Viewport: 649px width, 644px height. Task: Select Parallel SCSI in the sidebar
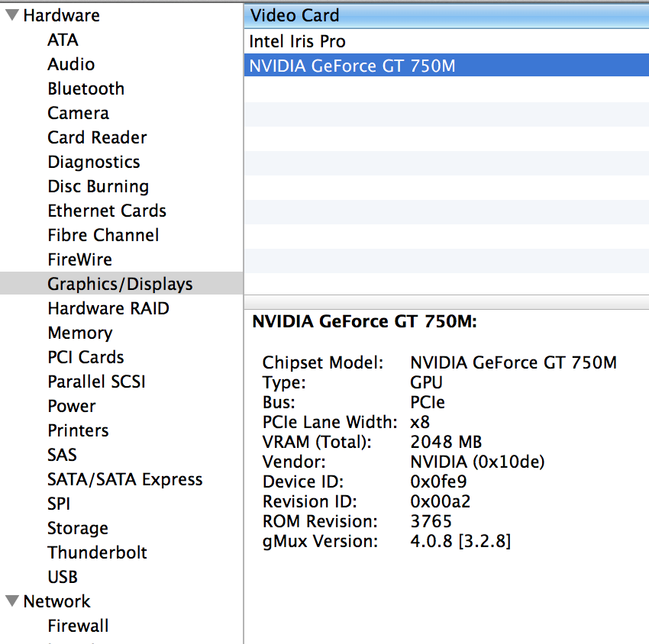pos(96,382)
